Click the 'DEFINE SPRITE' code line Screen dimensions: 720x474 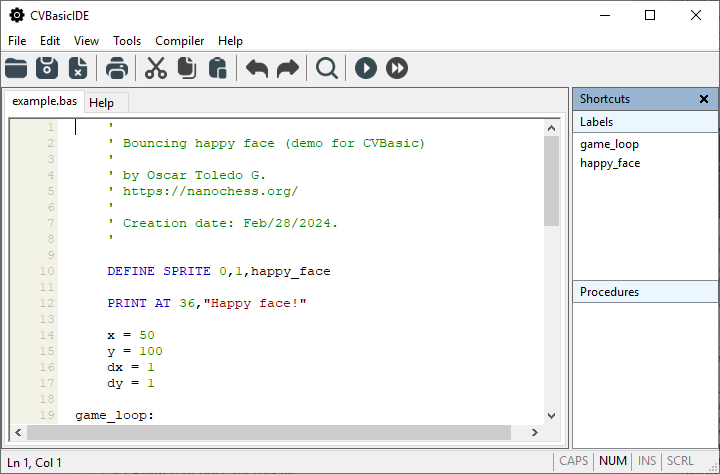tap(219, 271)
